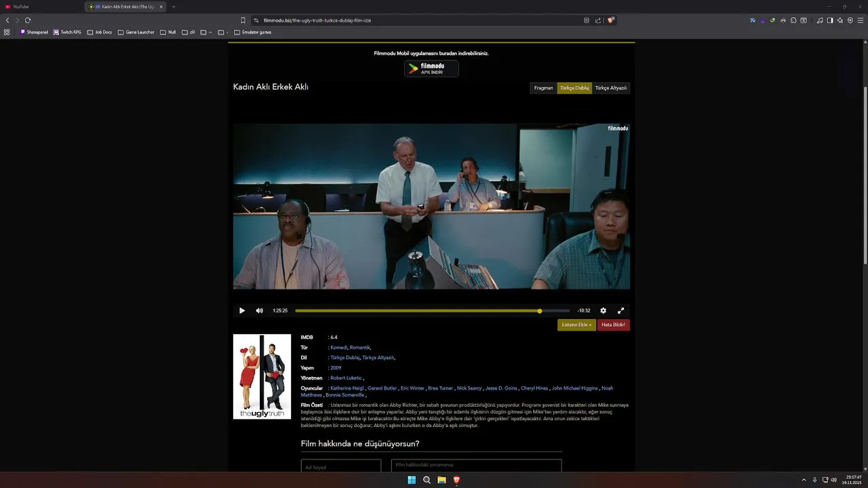Expand Emulator games bookmark folder

tap(253, 32)
